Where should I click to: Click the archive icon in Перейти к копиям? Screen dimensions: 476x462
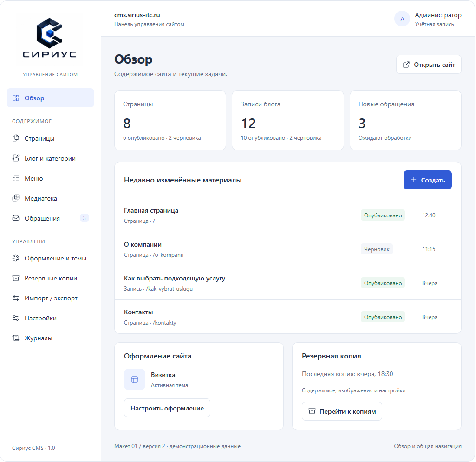pyautogui.click(x=312, y=411)
